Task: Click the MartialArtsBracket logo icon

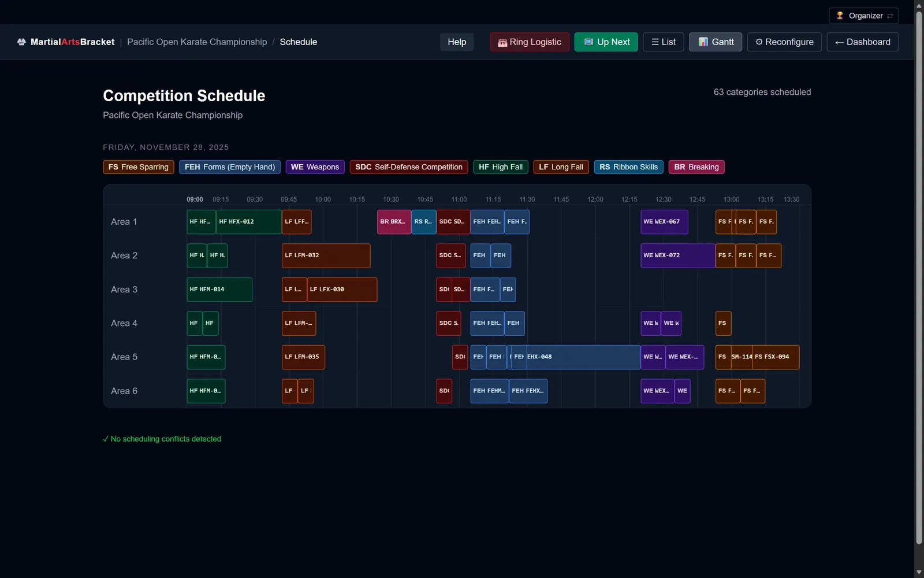Action: click(x=21, y=42)
